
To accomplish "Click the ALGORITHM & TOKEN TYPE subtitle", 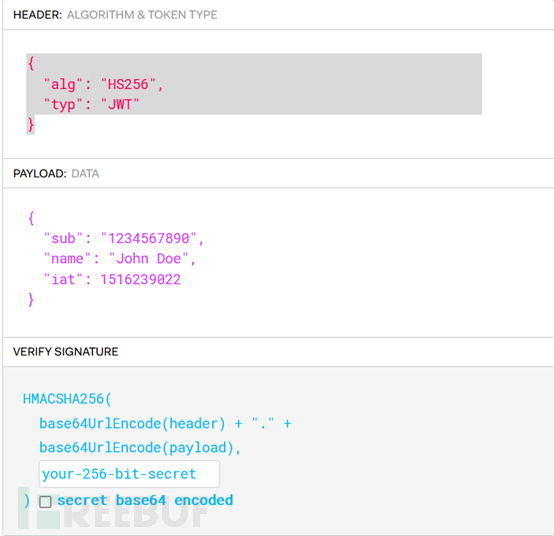I will pos(142,15).
